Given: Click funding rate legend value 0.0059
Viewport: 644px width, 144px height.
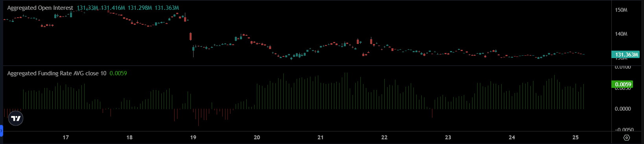Looking at the screenshot, I should coord(118,73).
